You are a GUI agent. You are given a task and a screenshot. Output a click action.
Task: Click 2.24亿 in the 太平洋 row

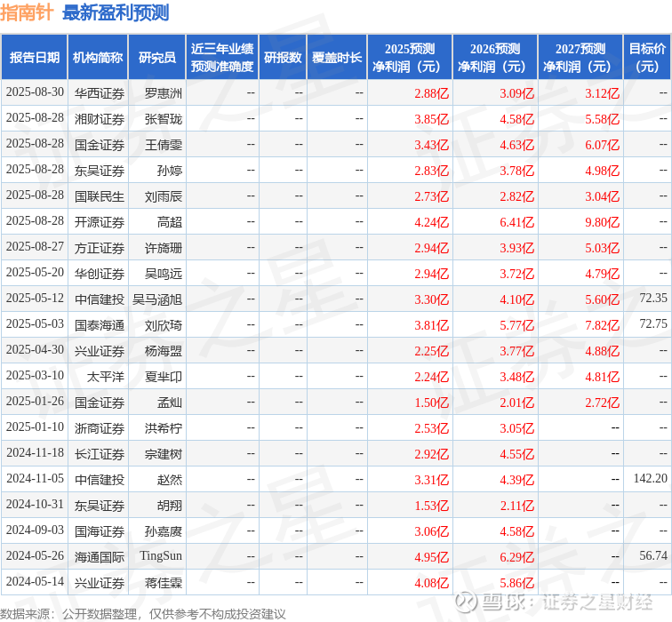[432, 377]
